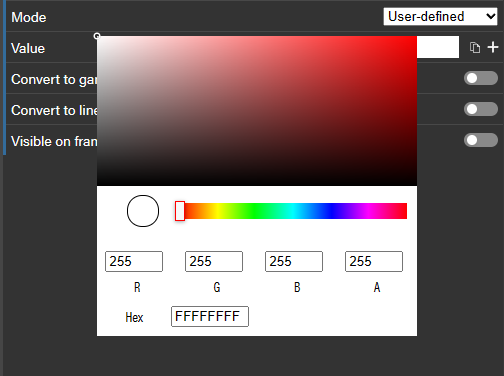This screenshot has height=376, width=504.
Task: Click inside the saturation-brightness color area
Action: [257, 111]
